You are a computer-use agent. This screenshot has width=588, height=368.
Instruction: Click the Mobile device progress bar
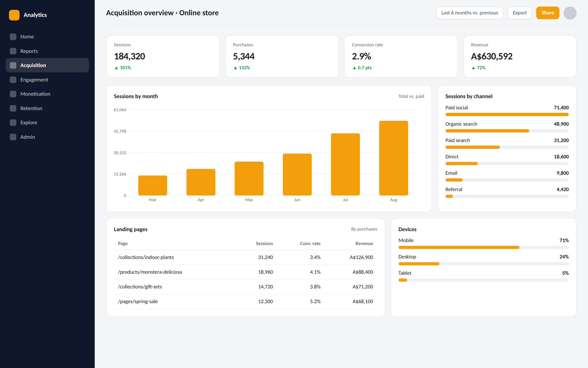(483, 248)
